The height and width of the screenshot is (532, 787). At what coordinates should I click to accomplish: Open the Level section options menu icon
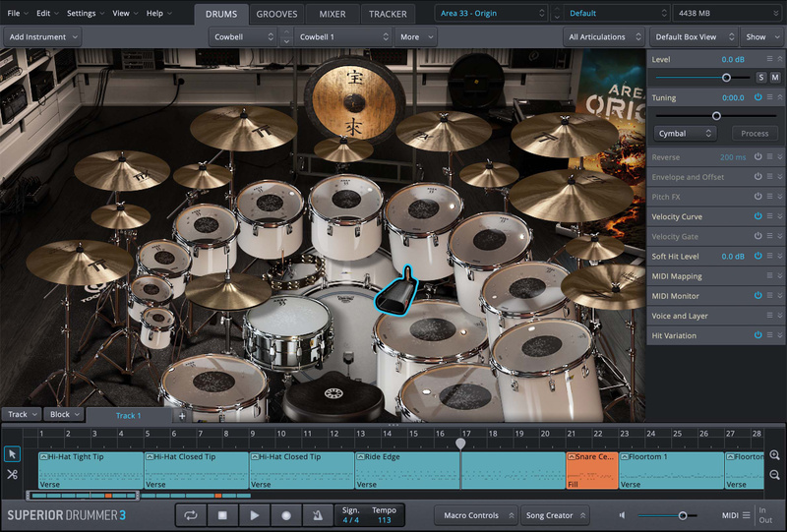pyautogui.click(x=769, y=59)
